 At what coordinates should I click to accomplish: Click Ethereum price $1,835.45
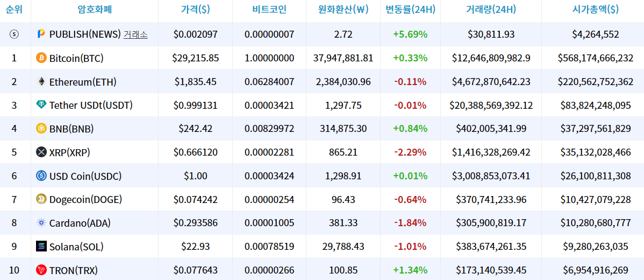pos(196,82)
